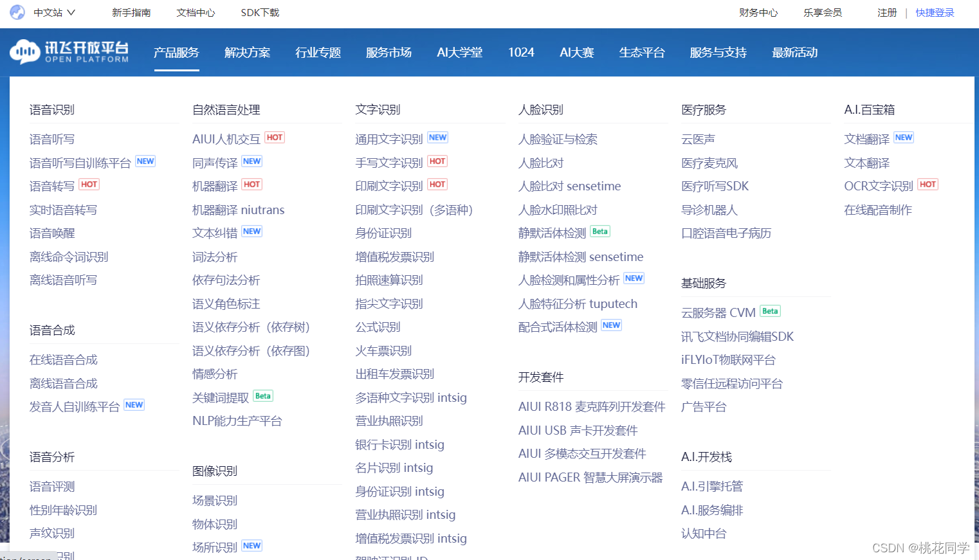Select the 解决方案 navigation tab
Image resolution: width=979 pixels, height=560 pixels.
(247, 53)
